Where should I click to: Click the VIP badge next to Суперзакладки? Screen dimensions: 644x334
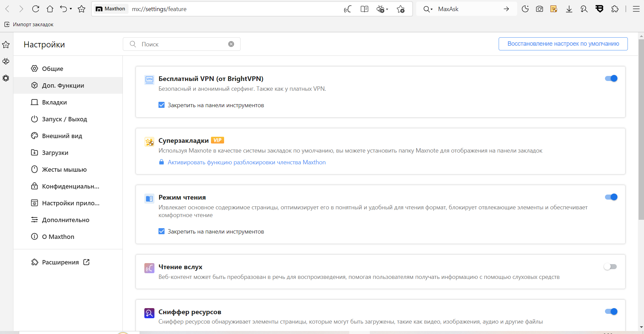click(217, 140)
